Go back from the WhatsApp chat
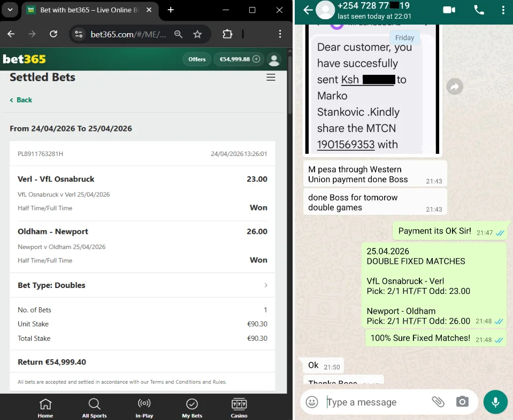 308,10
